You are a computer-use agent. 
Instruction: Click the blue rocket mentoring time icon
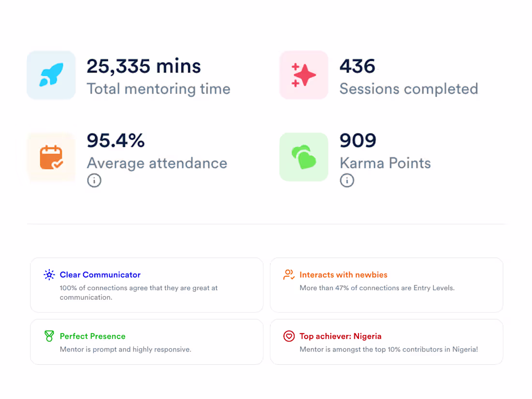[x=51, y=75]
